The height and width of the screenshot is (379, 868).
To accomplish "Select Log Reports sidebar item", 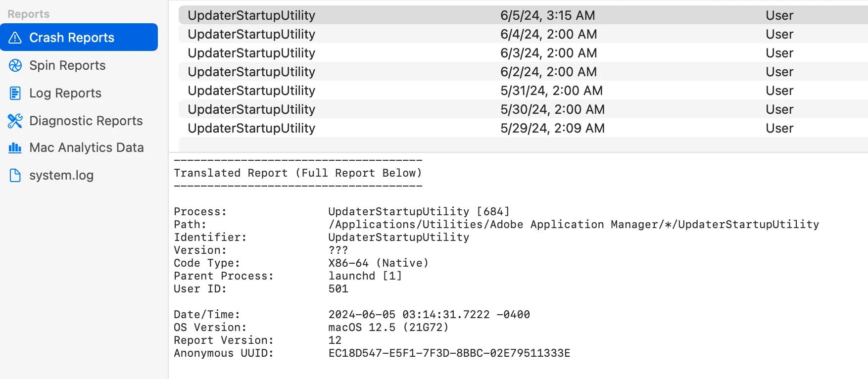I will click(x=65, y=93).
